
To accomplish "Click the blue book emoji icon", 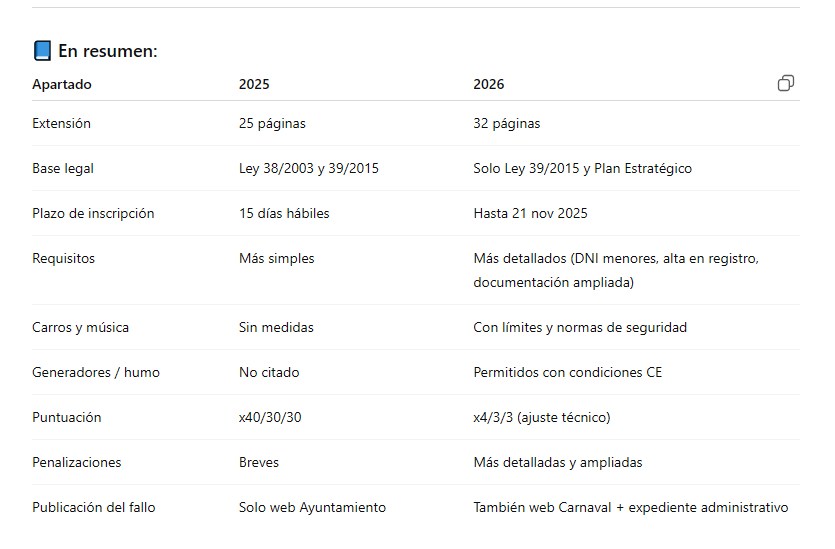I will click(x=42, y=51).
